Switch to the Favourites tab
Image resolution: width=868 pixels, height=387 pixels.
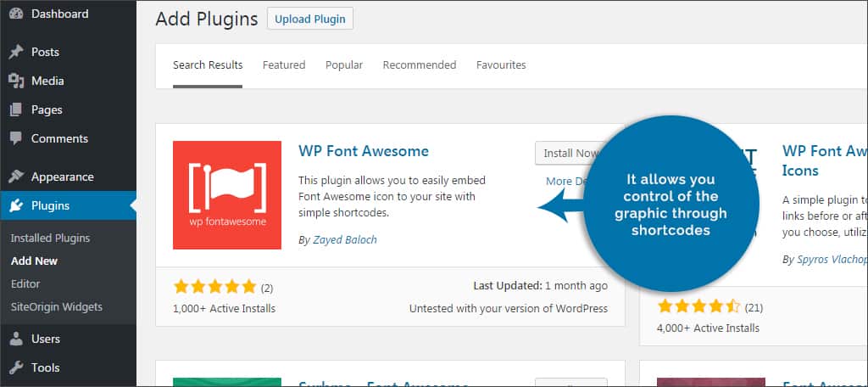point(501,64)
